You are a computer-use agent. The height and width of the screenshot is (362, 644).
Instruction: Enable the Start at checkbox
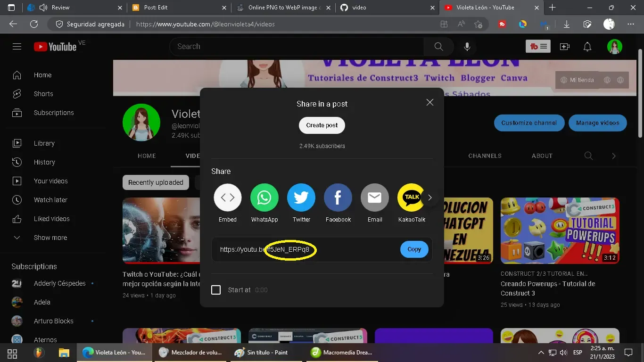pyautogui.click(x=216, y=290)
